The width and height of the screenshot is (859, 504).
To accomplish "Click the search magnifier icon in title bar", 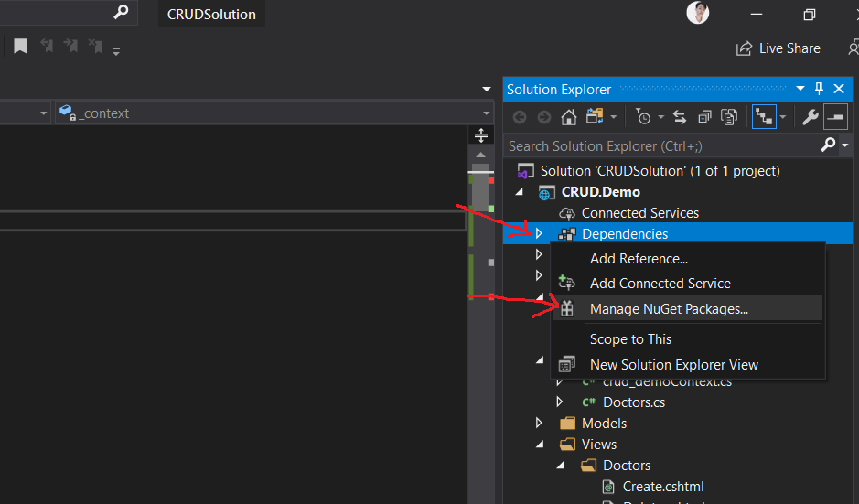I will [121, 12].
